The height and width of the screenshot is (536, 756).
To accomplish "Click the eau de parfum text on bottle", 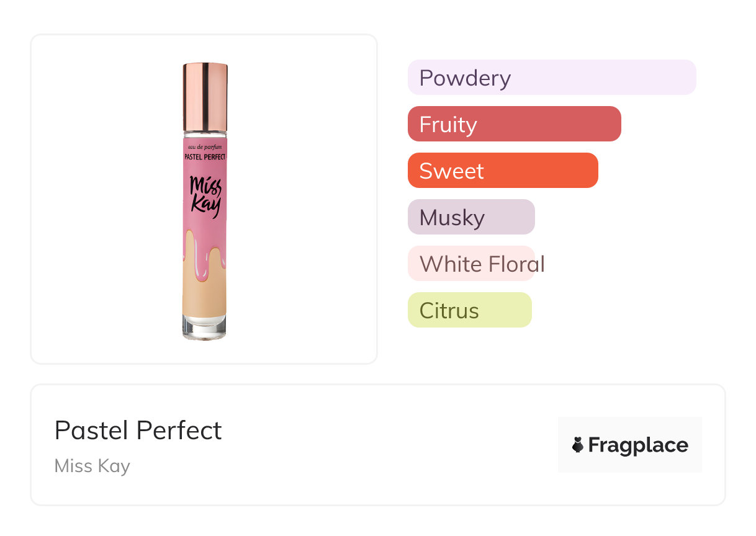I will point(205,148).
